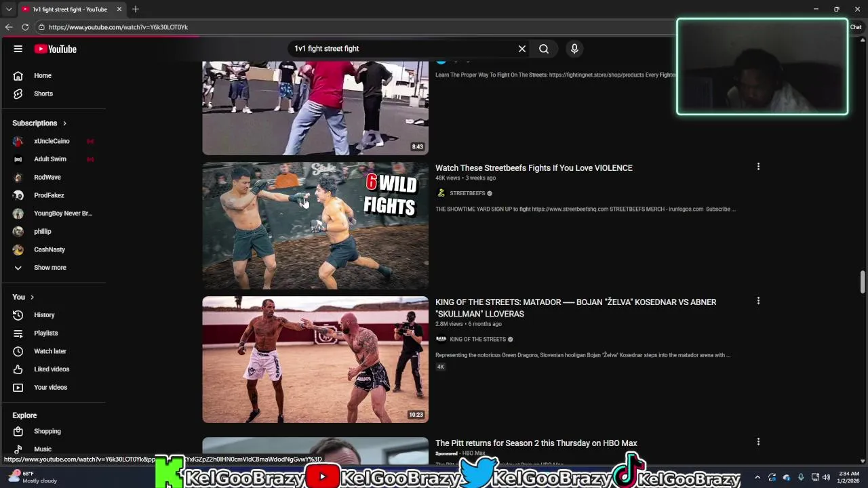Click the STREETBEEFS channel avatar
Screen dimensions: 868x488
(441, 193)
